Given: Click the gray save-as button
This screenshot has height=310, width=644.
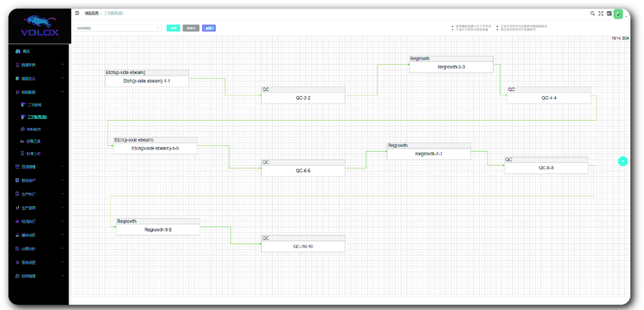Looking at the screenshot, I should point(191,28).
